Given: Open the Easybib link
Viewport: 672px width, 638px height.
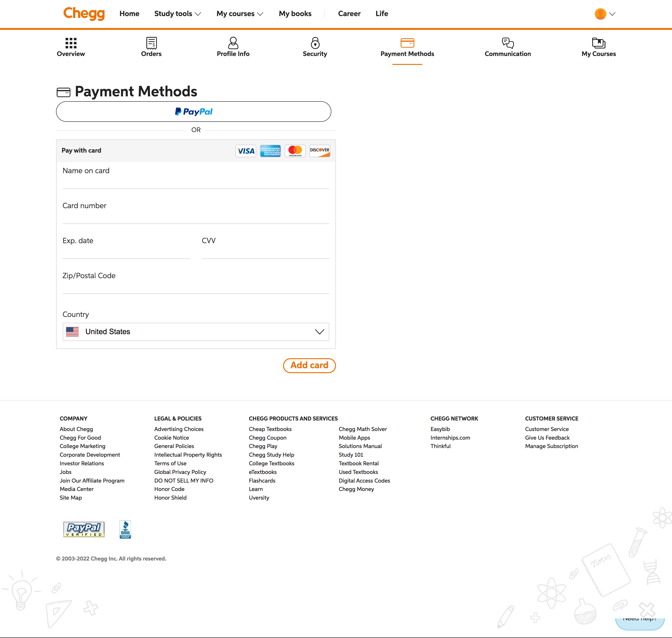Looking at the screenshot, I should [440, 429].
